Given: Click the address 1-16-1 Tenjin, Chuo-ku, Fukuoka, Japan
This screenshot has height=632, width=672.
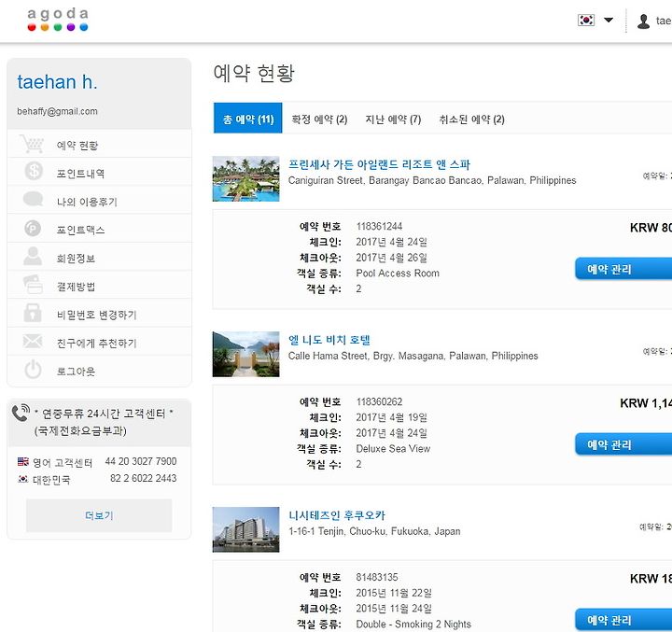Looking at the screenshot, I should tap(374, 531).
